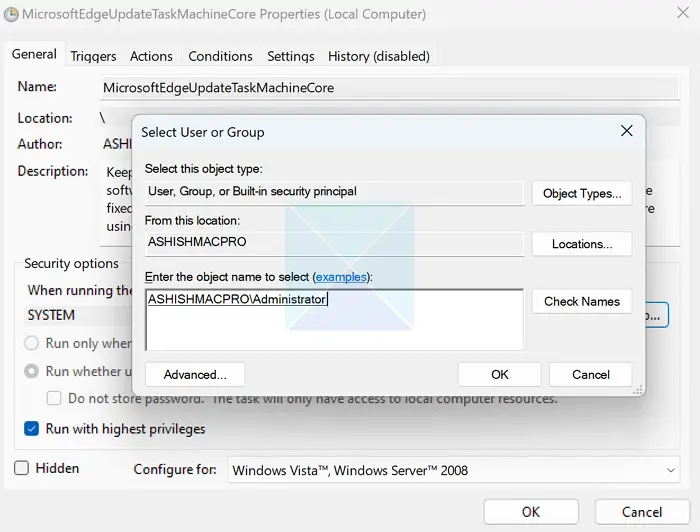The height and width of the screenshot is (532, 700).
Task: Close the Select User or Group dialog
Action: point(627,131)
